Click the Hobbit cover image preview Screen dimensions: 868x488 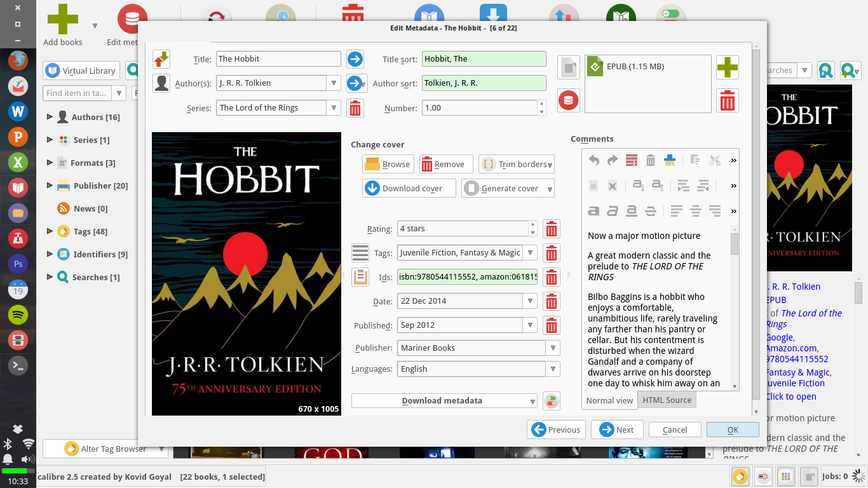pyautogui.click(x=247, y=274)
